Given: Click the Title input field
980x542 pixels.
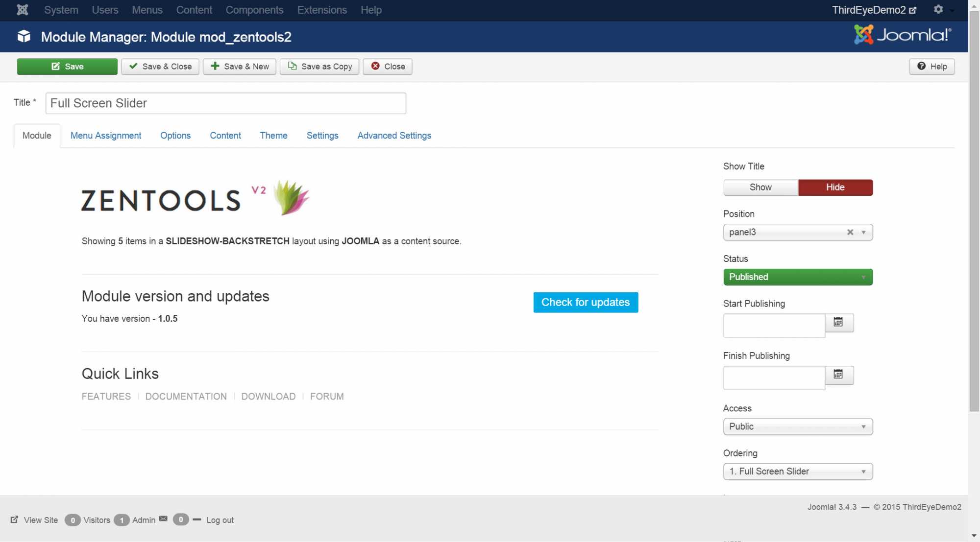Looking at the screenshot, I should [226, 103].
